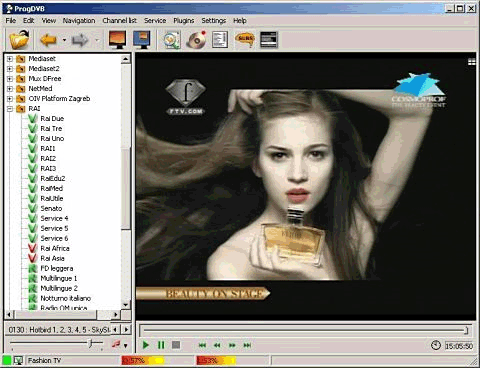Go back with the orange left arrow
The width and height of the screenshot is (480, 368).
[48, 40]
